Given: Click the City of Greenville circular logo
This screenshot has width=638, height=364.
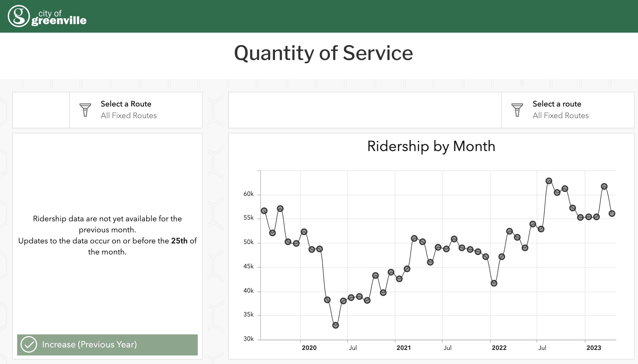Looking at the screenshot, I should pos(19,16).
